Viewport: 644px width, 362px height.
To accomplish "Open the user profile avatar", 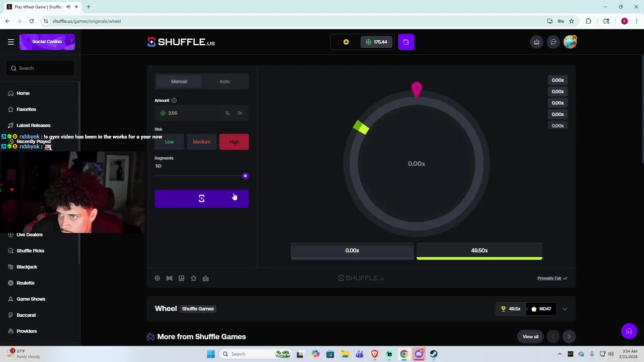I will point(570,42).
